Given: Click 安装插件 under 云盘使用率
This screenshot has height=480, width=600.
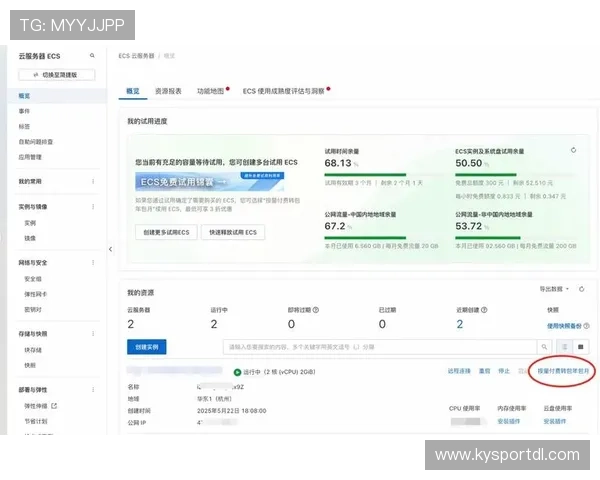Looking at the screenshot, I should (x=554, y=421).
